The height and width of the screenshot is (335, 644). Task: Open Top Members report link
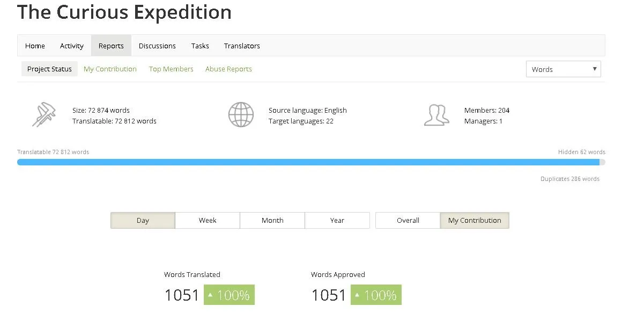click(171, 69)
